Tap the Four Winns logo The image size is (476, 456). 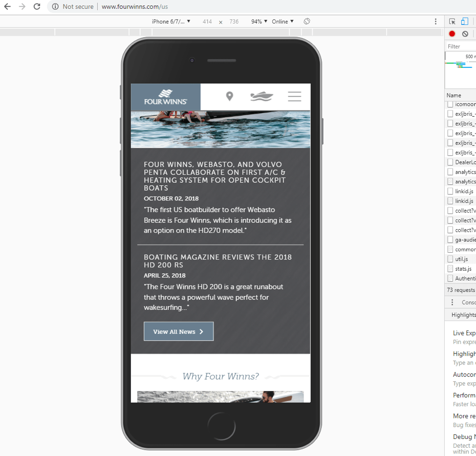[x=166, y=97]
